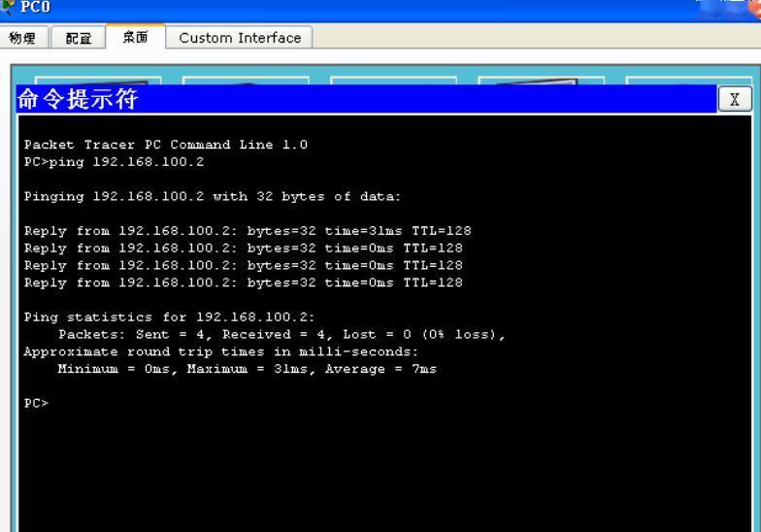761x532 pixels.
Task: Click the PC0 window title icon
Action: pos(8,7)
